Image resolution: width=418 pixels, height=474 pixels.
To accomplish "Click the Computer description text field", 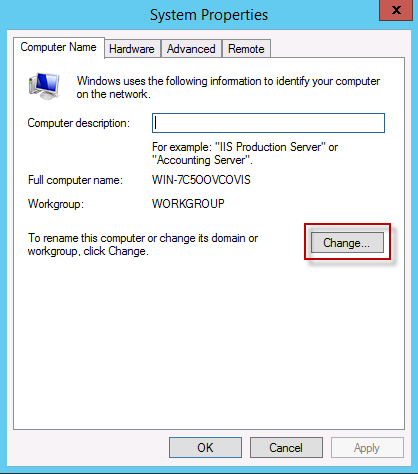I will [x=268, y=123].
